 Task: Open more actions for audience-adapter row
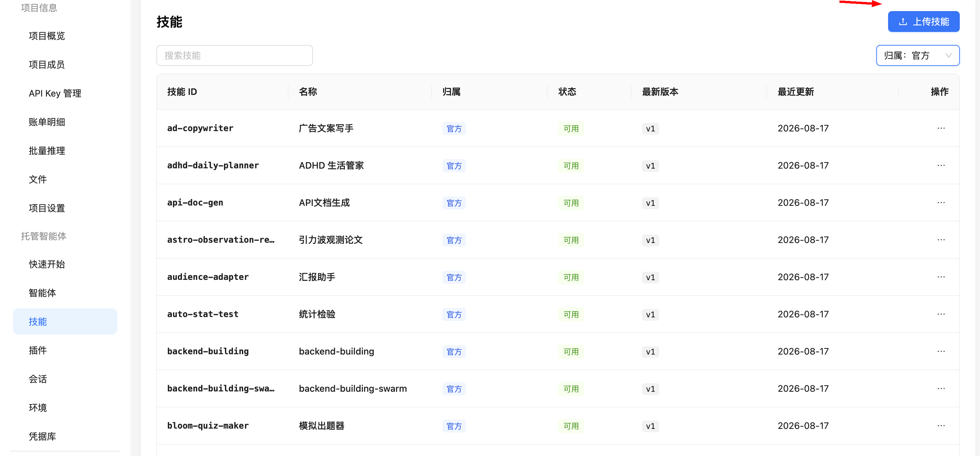pos(941,277)
